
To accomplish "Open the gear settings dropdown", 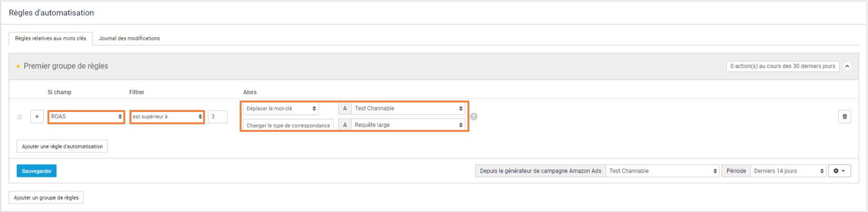I will (x=839, y=171).
